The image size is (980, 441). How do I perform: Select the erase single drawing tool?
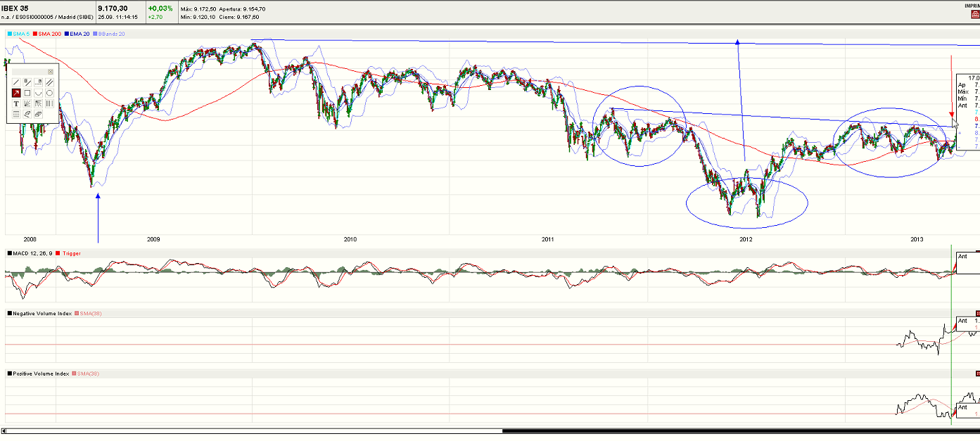pos(27,114)
